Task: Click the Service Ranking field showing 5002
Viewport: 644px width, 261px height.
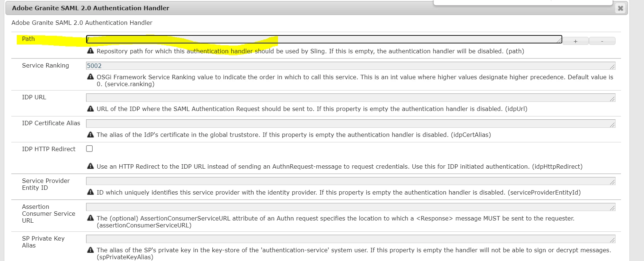Action: (351, 66)
